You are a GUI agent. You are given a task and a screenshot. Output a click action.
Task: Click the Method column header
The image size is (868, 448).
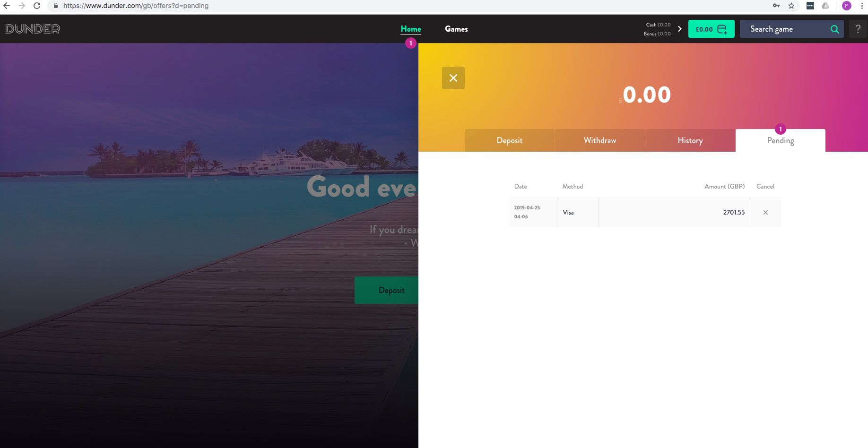point(573,187)
